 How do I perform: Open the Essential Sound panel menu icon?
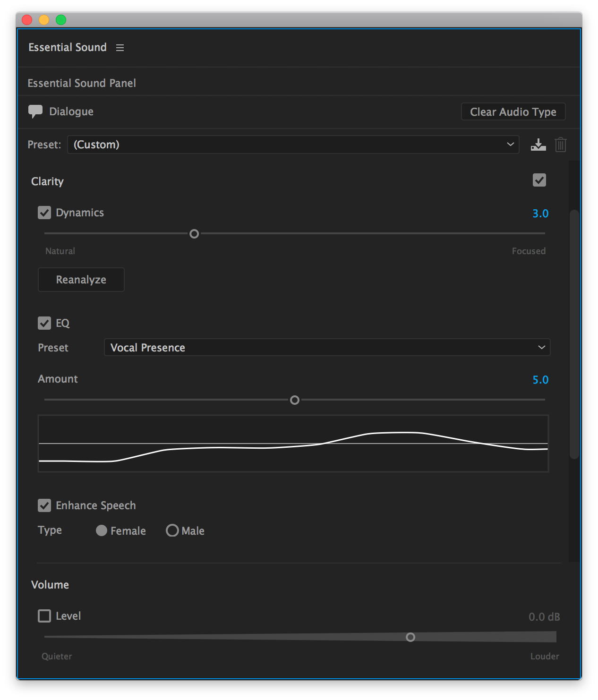point(120,48)
